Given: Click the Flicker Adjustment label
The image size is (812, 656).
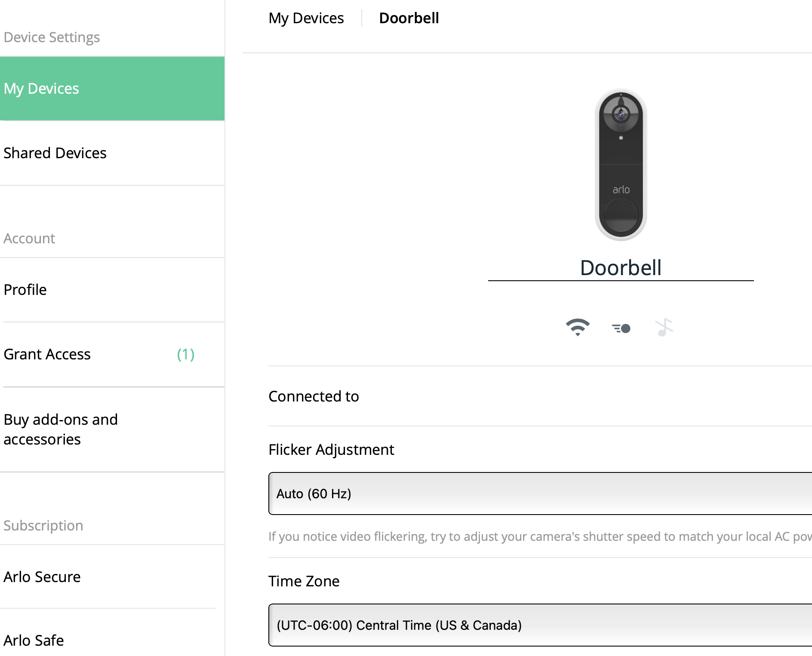Looking at the screenshot, I should 331,450.
